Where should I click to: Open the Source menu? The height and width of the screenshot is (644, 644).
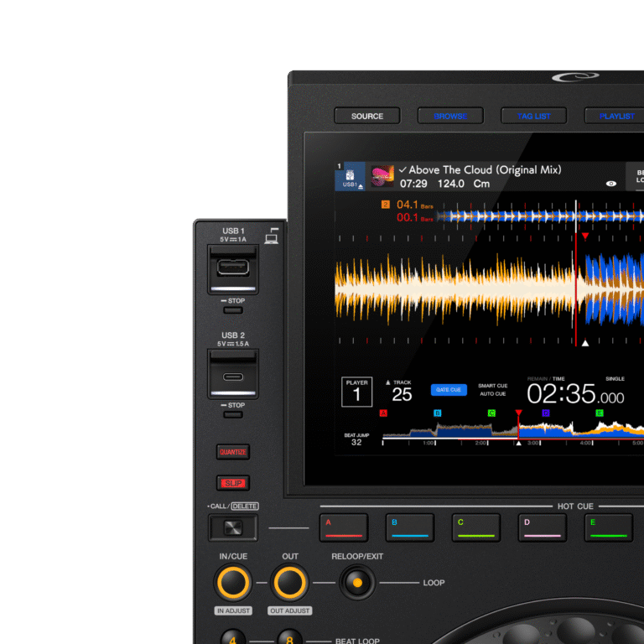pos(367,116)
